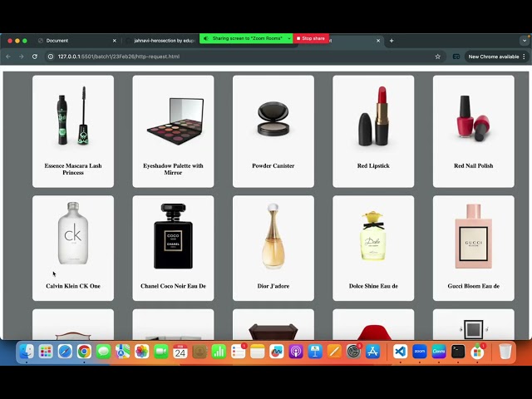Click the 'Powder Canister' title text
The width and height of the screenshot is (532, 399).
(x=273, y=165)
